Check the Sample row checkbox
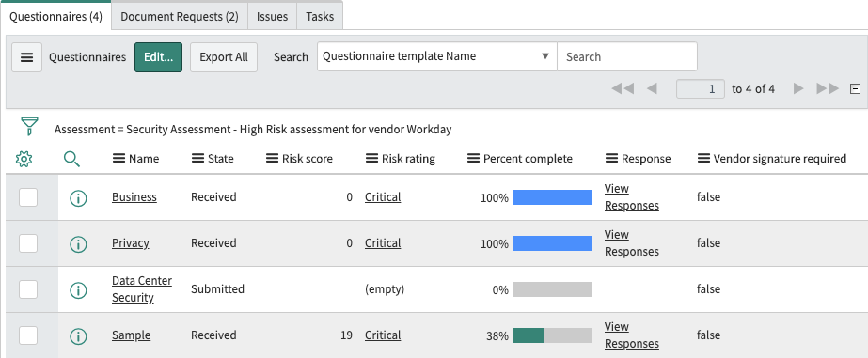This screenshot has height=358, width=868. pyautogui.click(x=28, y=335)
